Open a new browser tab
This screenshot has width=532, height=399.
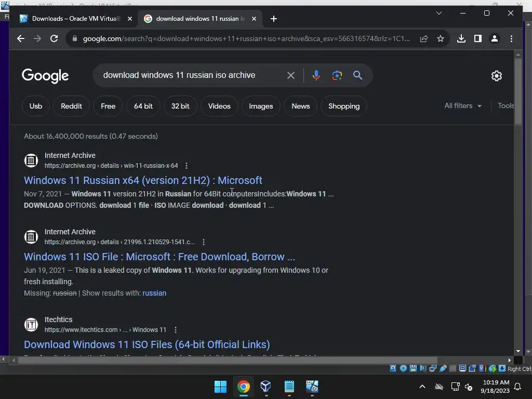coord(274,19)
